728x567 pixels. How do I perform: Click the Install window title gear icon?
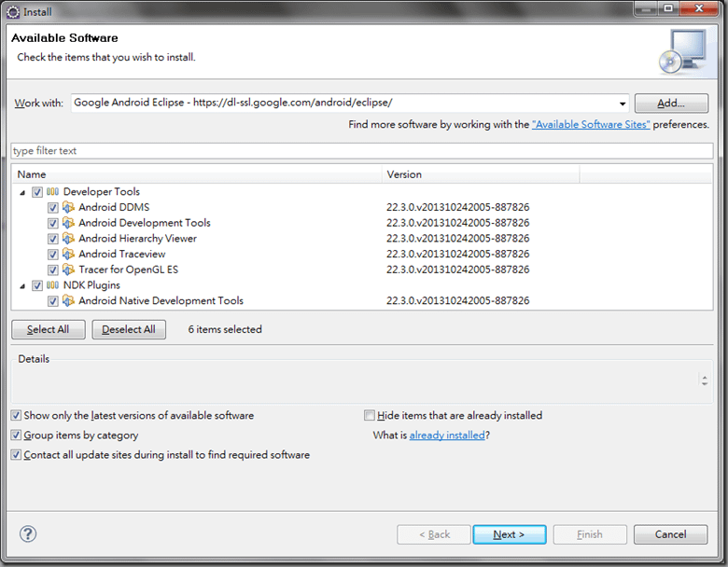point(13,12)
